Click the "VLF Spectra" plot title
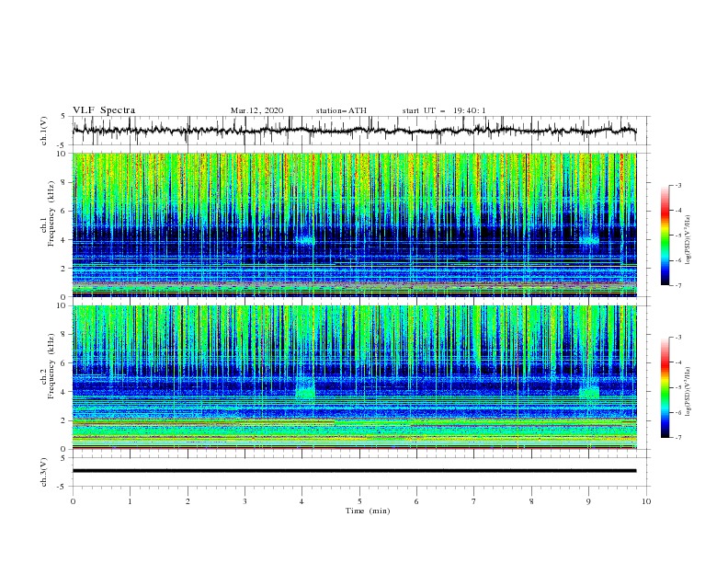728x563 pixels. click(x=104, y=110)
